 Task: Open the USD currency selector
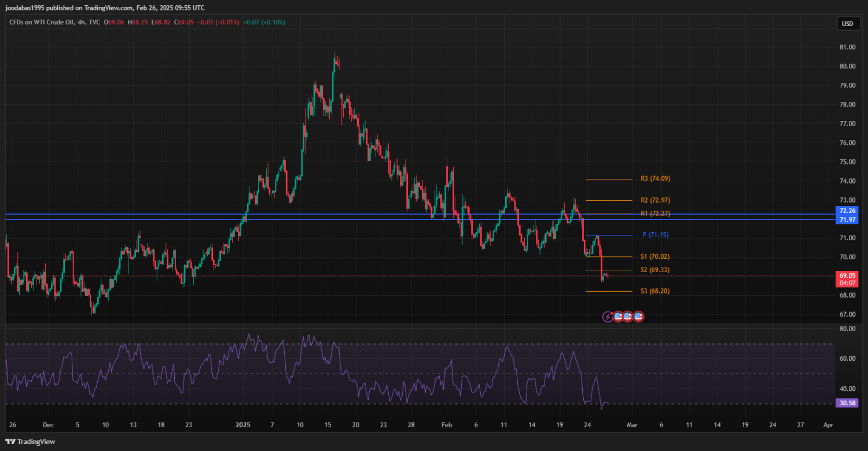click(x=847, y=24)
